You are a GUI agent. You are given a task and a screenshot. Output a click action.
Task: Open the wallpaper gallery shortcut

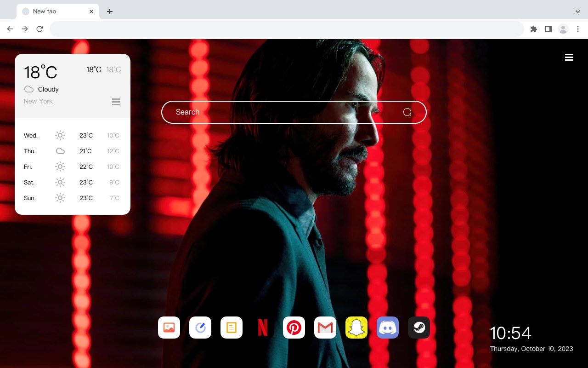coord(169,328)
